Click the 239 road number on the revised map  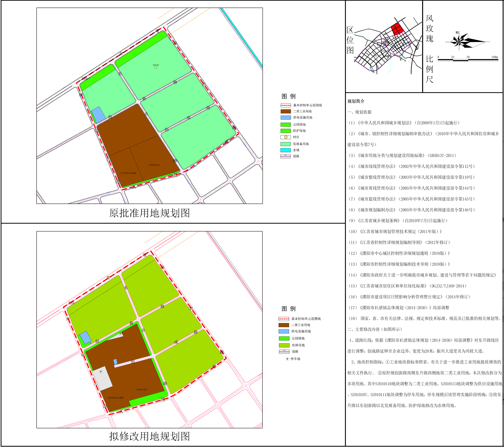71,303
